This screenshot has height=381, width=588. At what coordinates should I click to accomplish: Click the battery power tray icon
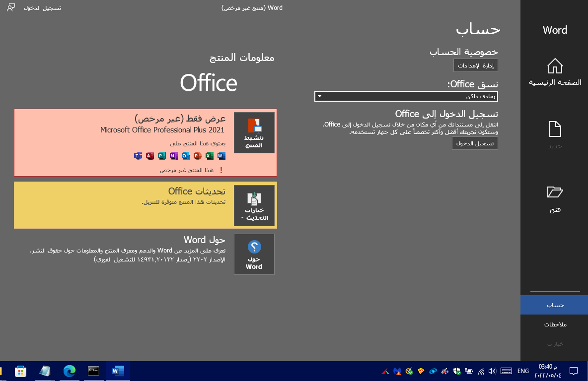point(469,371)
